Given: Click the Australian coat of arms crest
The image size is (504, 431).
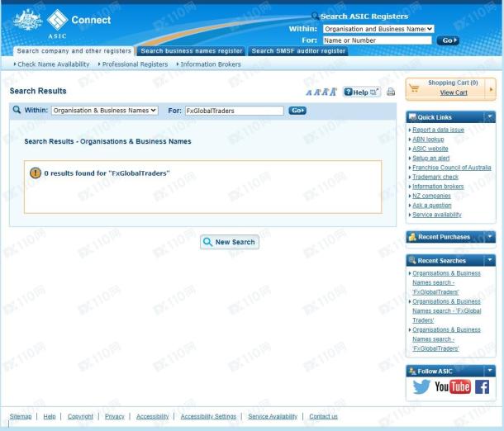Looking at the screenshot, I should click(x=28, y=20).
